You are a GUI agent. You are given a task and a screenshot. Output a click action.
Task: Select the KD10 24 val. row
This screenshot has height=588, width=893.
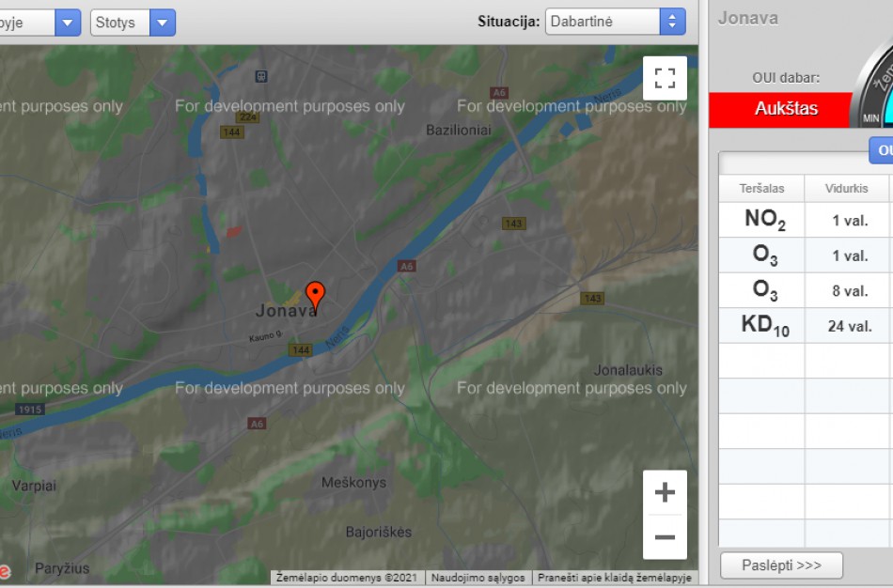pos(805,326)
